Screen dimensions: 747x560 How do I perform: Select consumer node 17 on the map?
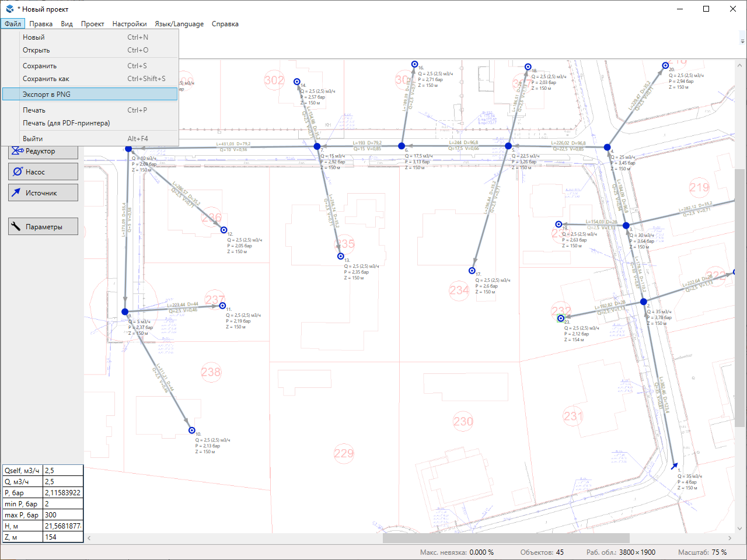(x=472, y=271)
